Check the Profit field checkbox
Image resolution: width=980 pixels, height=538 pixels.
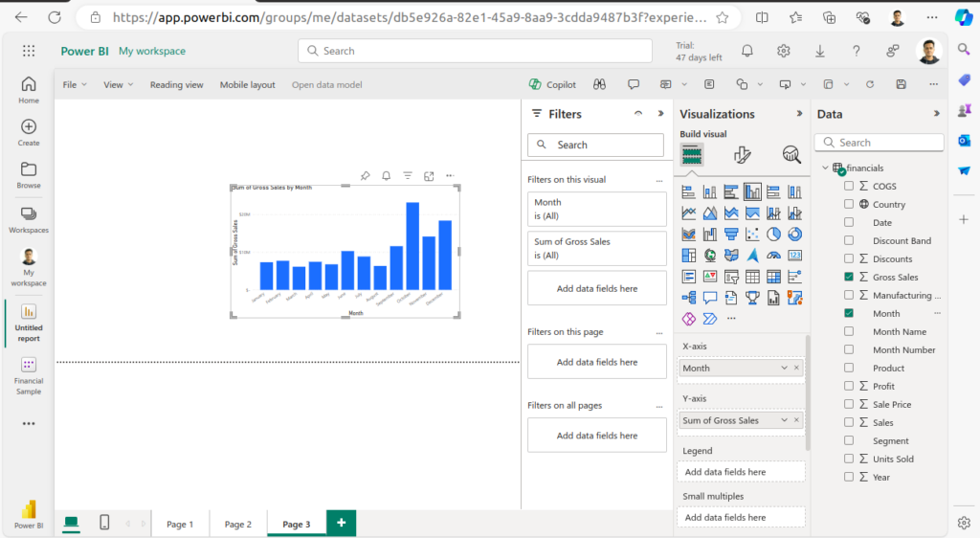coord(849,386)
